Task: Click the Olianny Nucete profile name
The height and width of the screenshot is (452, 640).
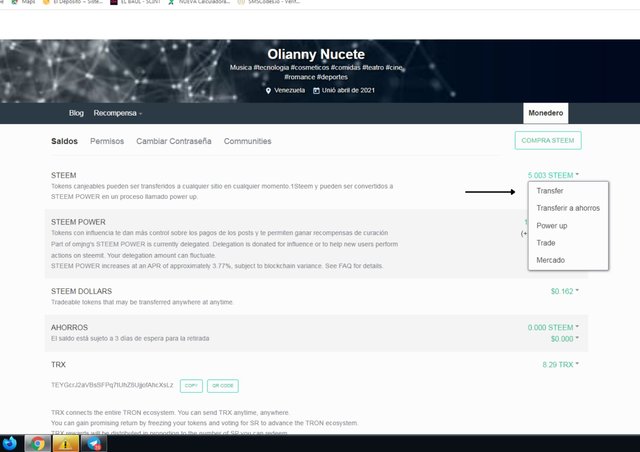Action: pos(316,54)
